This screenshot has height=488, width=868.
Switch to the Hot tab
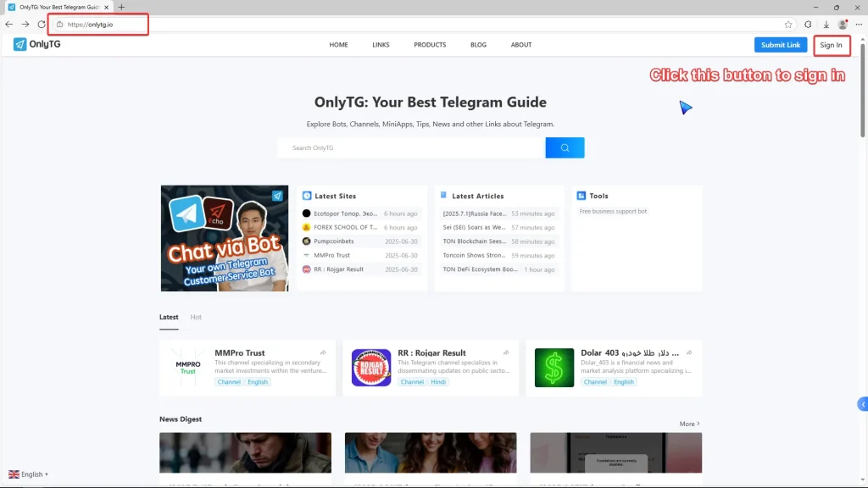pyautogui.click(x=196, y=317)
